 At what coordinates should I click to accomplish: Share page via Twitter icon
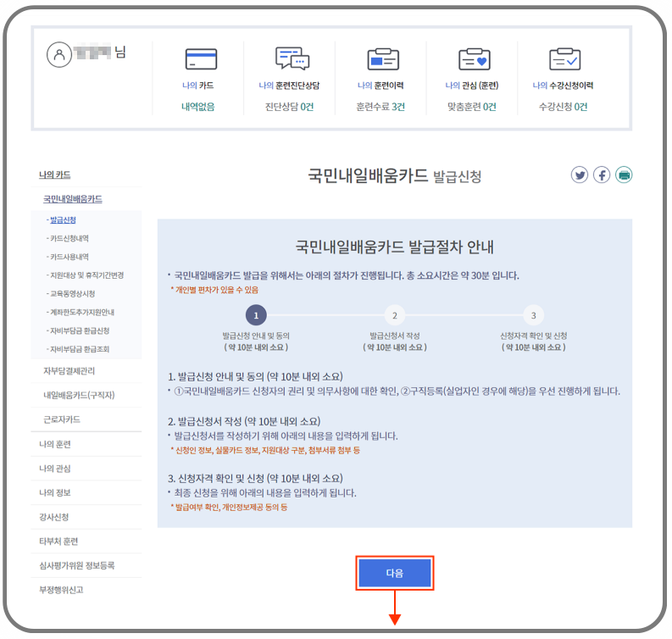click(x=580, y=175)
